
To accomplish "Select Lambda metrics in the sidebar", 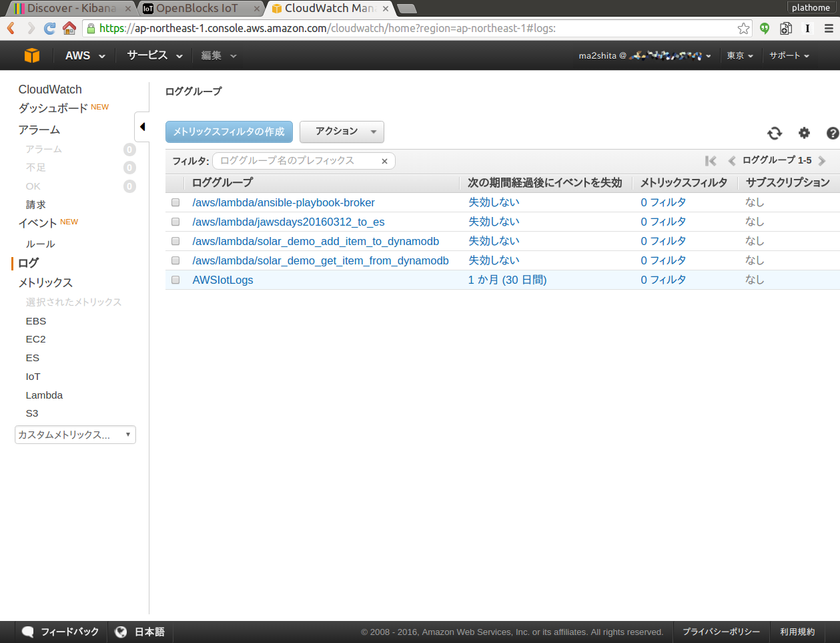I will coord(44,395).
